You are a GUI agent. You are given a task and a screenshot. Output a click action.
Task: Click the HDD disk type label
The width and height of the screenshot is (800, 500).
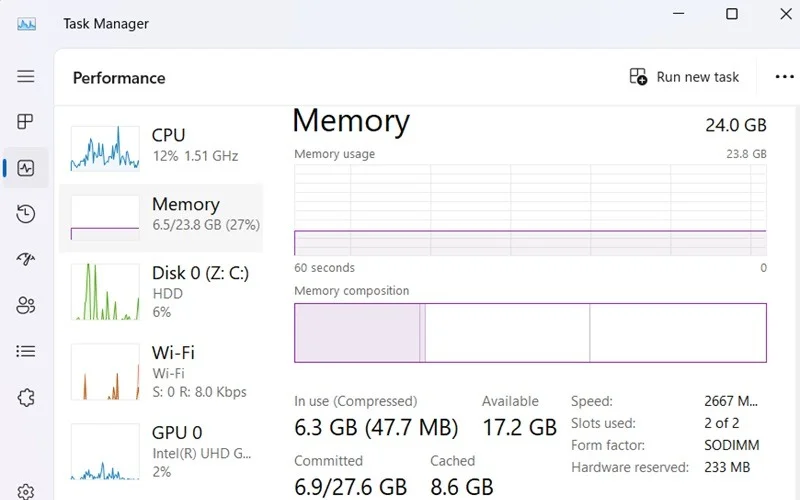click(x=167, y=294)
